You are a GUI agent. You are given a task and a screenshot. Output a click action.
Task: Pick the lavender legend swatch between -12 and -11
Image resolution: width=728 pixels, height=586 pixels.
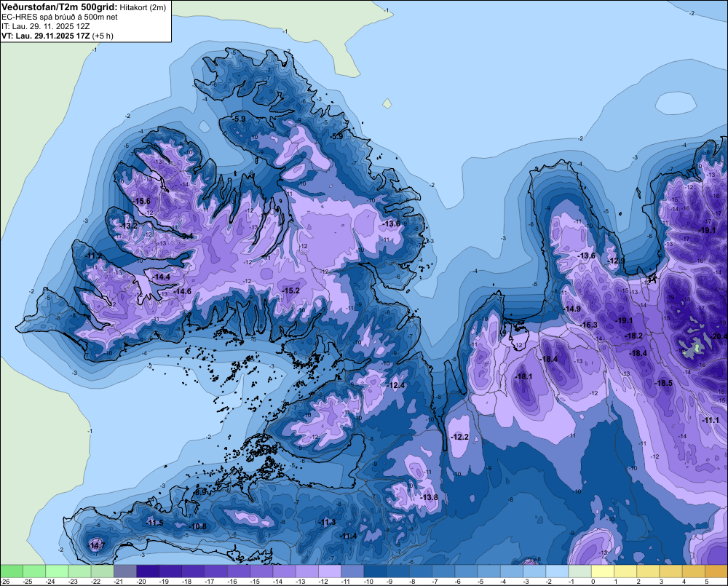coord(330,571)
